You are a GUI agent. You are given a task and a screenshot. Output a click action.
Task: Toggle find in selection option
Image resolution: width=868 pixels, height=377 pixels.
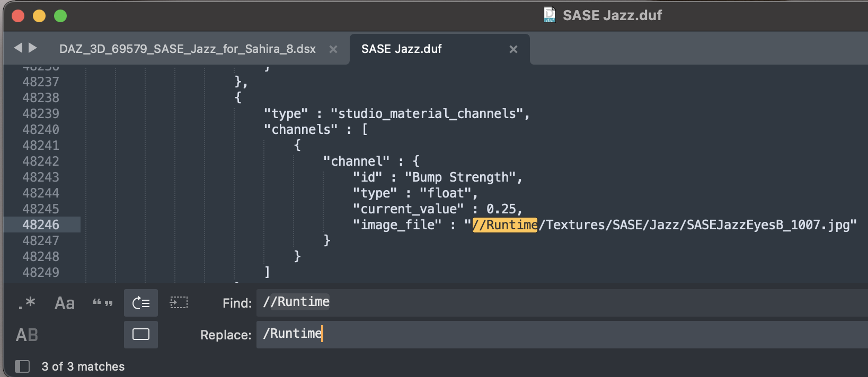pos(179,303)
